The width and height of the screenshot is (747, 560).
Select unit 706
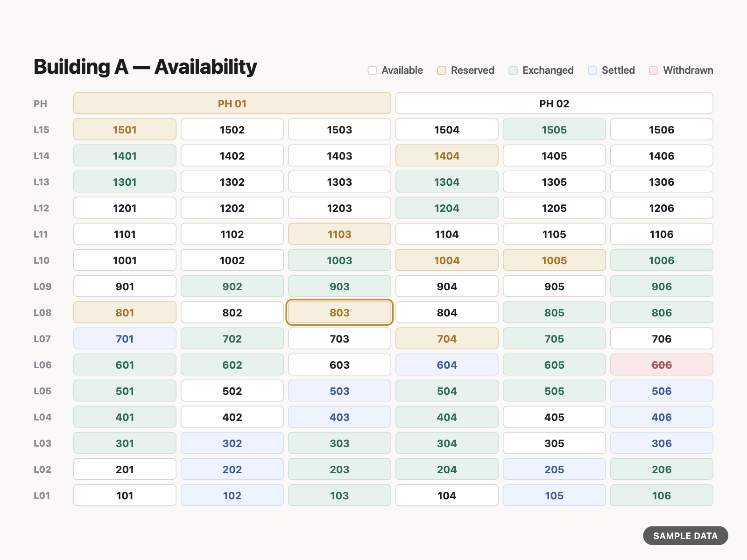pyautogui.click(x=662, y=338)
